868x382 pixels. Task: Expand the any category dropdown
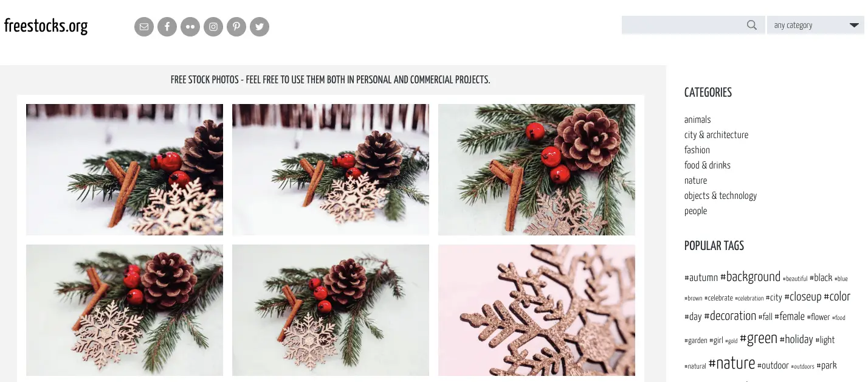pos(815,25)
